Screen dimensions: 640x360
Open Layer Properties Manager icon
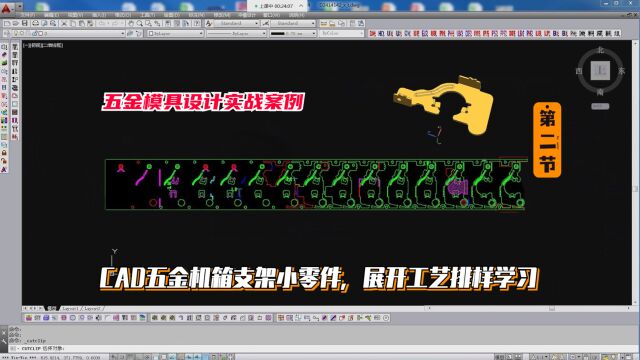pyautogui.click(x=7, y=33)
